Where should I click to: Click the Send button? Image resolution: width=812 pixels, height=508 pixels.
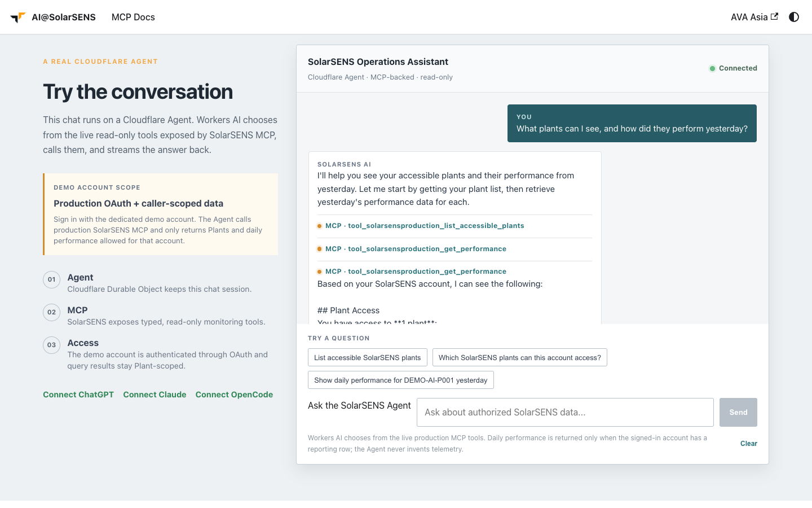tap(738, 412)
